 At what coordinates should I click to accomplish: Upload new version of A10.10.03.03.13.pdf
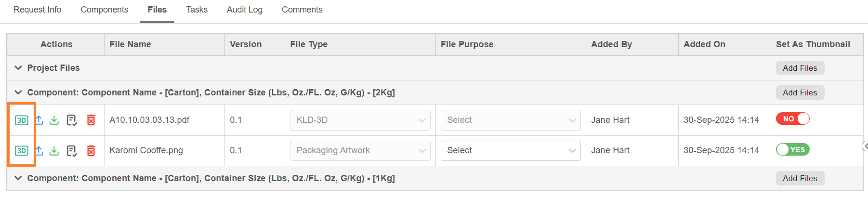tap(39, 120)
